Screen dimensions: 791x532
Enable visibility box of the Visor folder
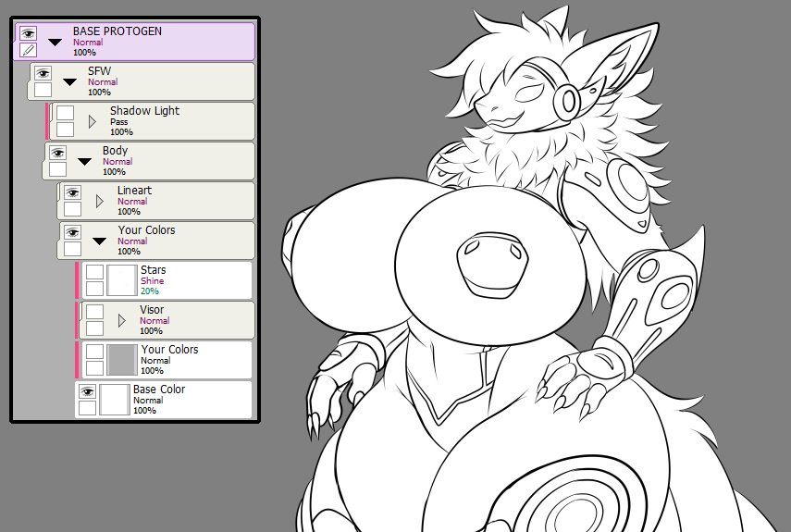click(x=94, y=312)
